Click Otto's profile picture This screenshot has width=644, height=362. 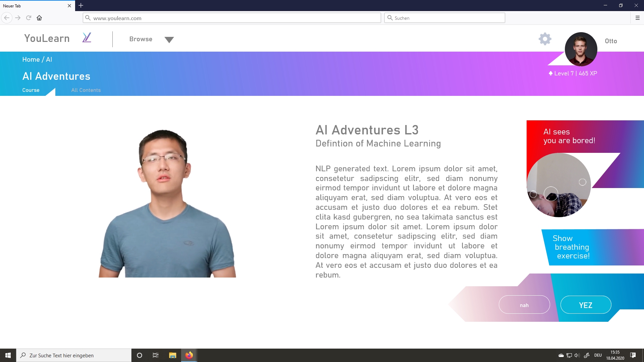tap(581, 49)
